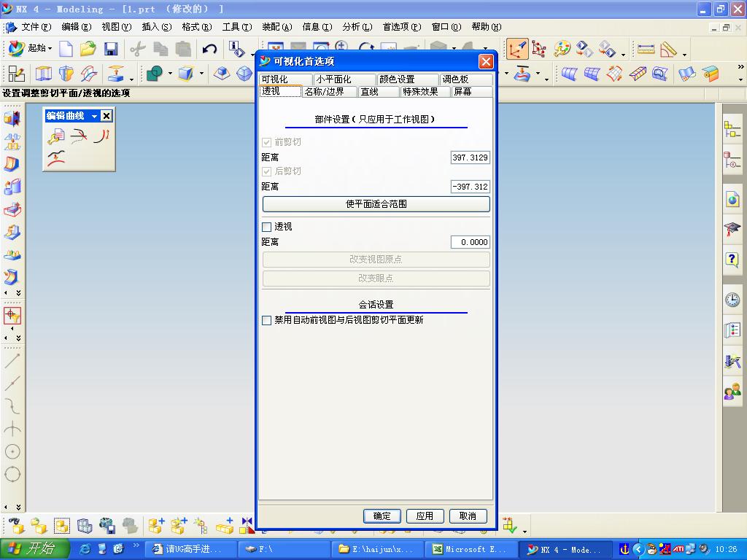
Task: Click the Save diskette icon
Action: click(111, 49)
